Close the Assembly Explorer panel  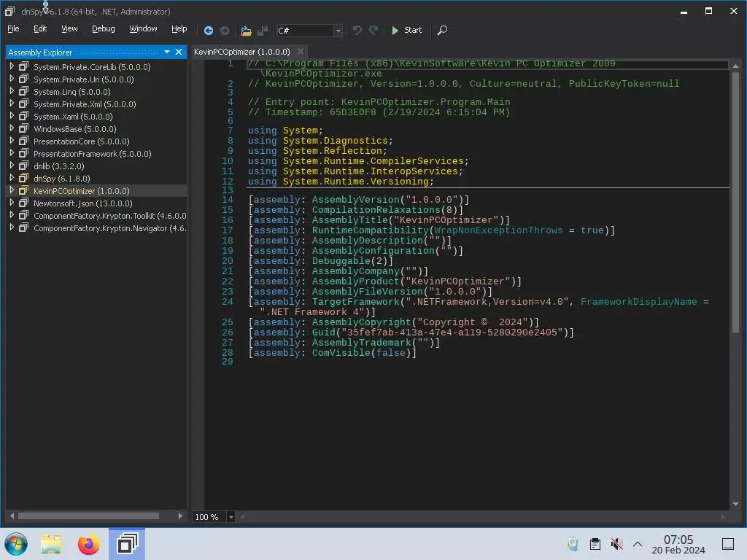pyautogui.click(x=179, y=52)
